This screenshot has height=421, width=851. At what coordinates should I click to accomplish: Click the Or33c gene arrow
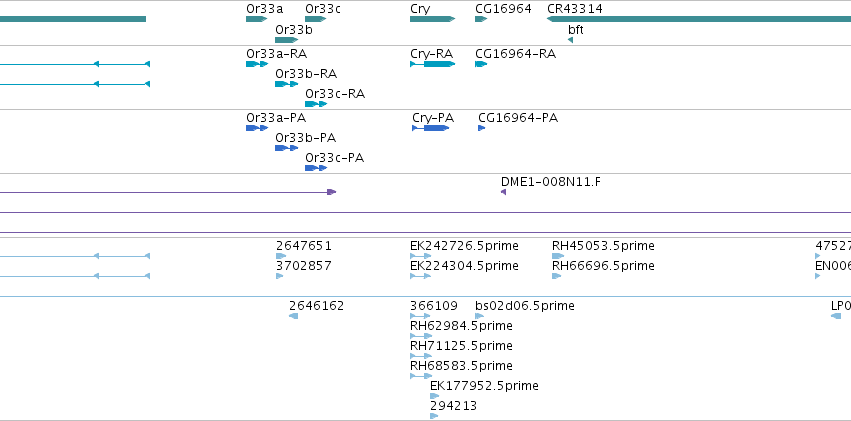click(x=315, y=19)
